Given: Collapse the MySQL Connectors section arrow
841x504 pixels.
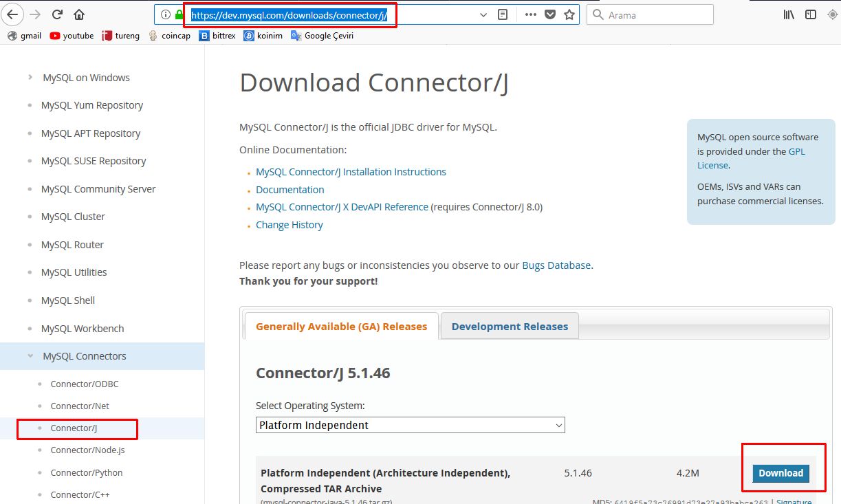Looking at the screenshot, I should 30,356.
